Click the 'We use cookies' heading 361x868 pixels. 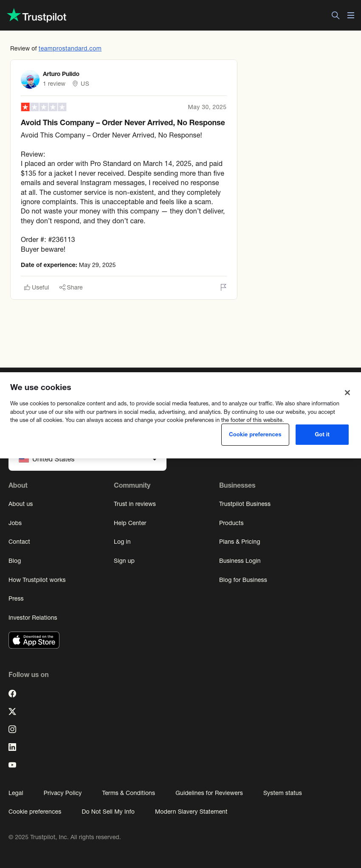(x=41, y=387)
